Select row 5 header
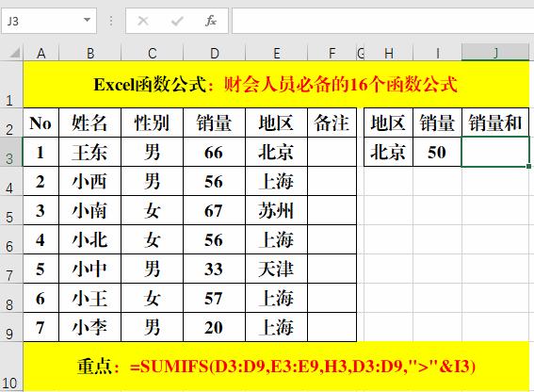 (11, 211)
